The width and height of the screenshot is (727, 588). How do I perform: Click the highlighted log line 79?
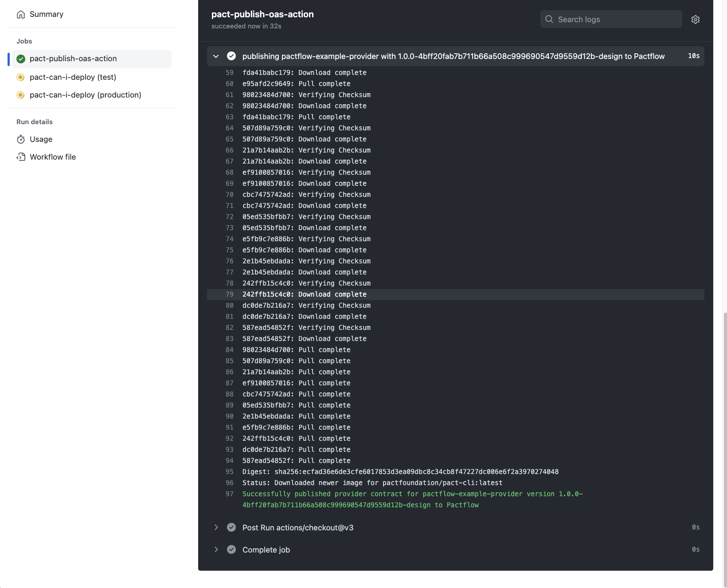click(x=304, y=294)
